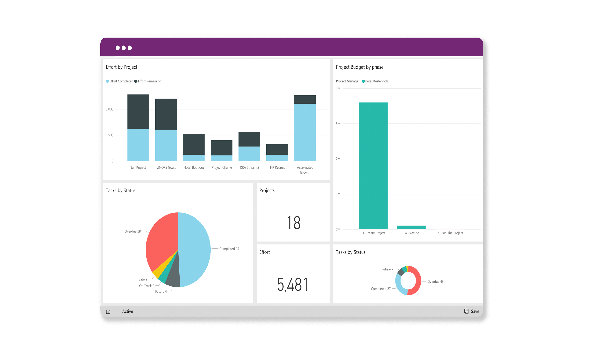Click the Effort Completed legend marker
This screenshot has height=364, width=593.
click(107, 81)
